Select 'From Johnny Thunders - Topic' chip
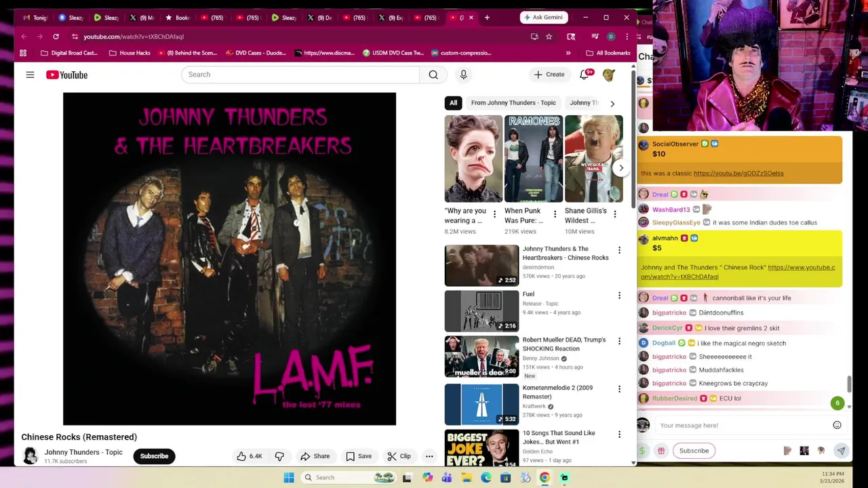The image size is (868, 488). tap(513, 103)
